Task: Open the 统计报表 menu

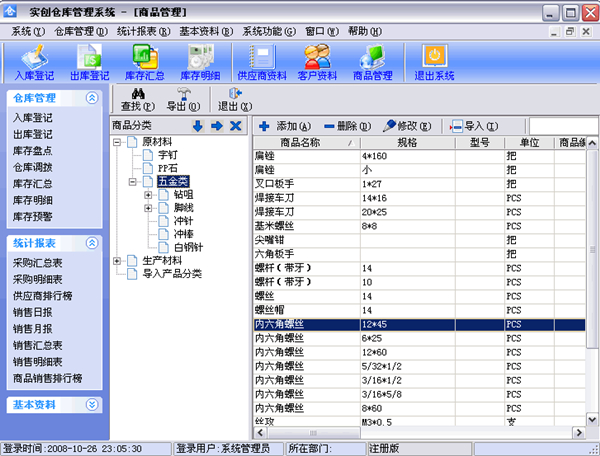Action: pyautogui.click(x=141, y=31)
